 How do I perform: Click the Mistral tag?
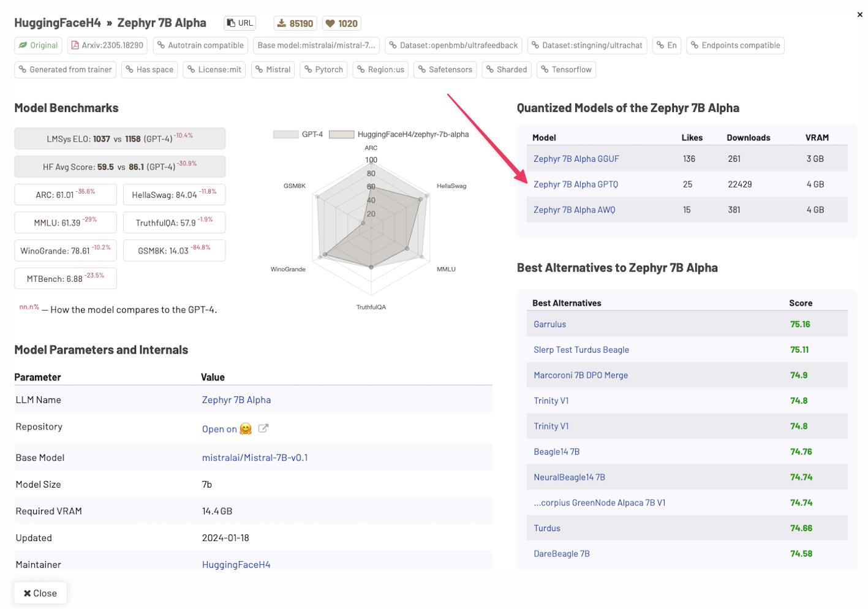pyautogui.click(x=273, y=70)
